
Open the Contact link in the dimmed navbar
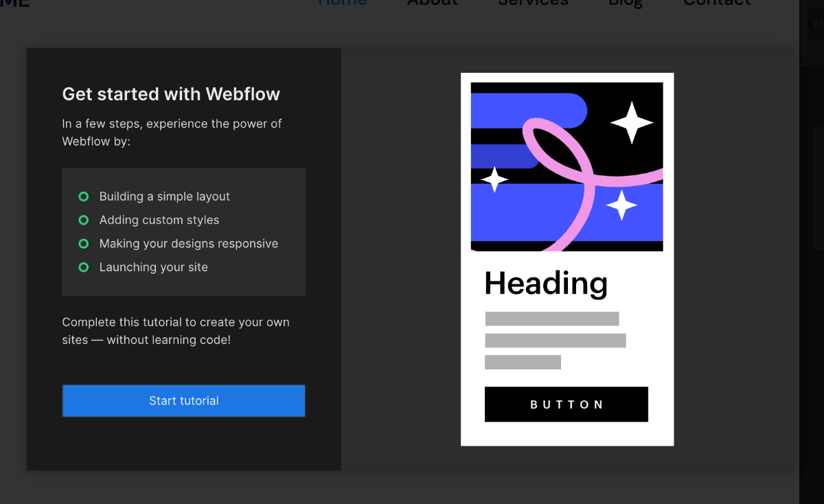tap(717, 3)
